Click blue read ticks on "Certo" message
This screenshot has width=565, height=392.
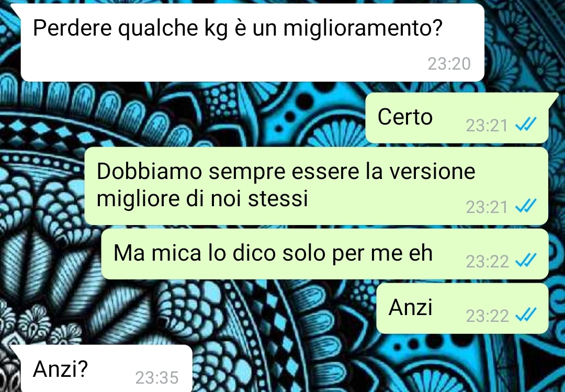click(526, 125)
